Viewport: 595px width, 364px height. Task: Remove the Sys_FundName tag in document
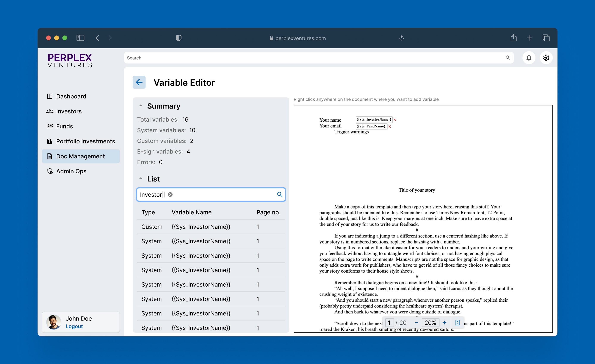point(390,127)
